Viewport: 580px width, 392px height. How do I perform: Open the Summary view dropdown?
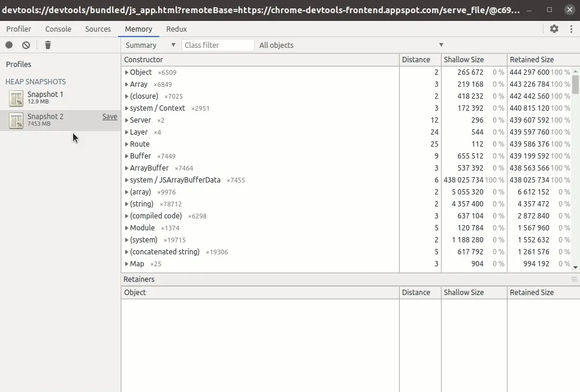pos(150,45)
